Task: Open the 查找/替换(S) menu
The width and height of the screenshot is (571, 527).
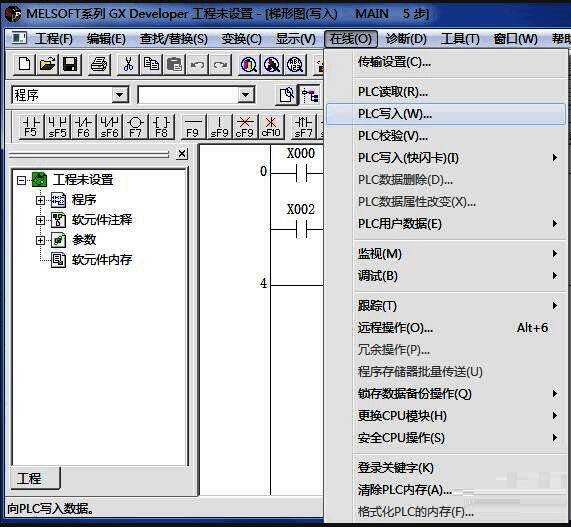Action: point(174,39)
